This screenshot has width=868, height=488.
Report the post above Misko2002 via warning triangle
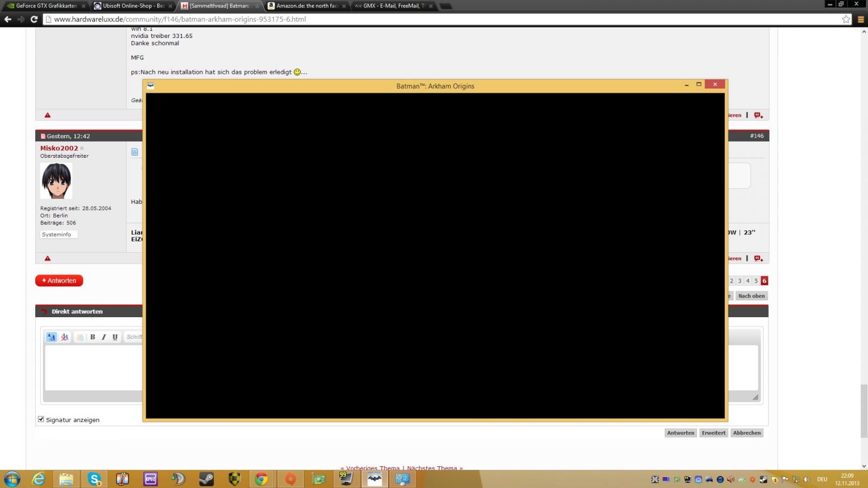[x=48, y=115]
